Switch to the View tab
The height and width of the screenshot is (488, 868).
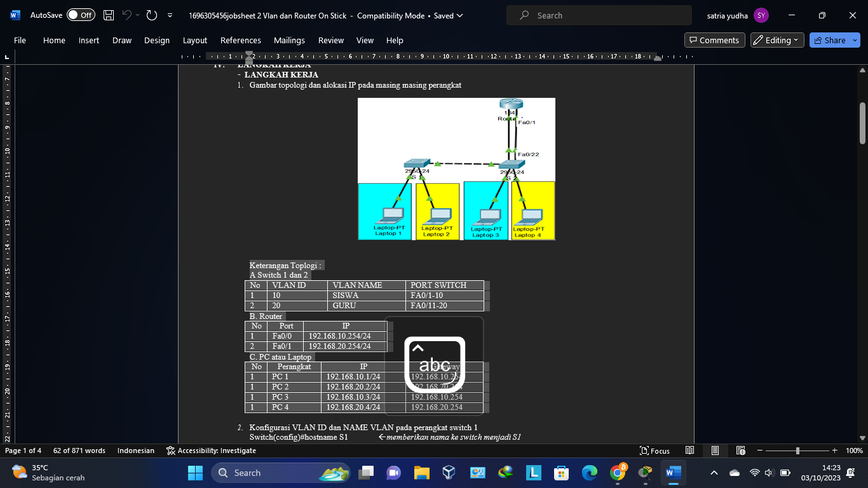pyautogui.click(x=365, y=40)
